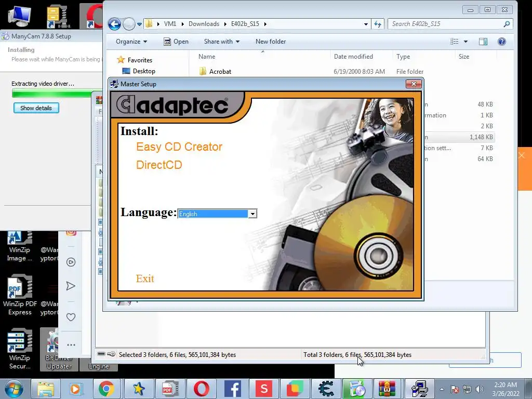
Task: Select the file row sized 1,148 KB
Action: pyautogui.click(x=459, y=137)
